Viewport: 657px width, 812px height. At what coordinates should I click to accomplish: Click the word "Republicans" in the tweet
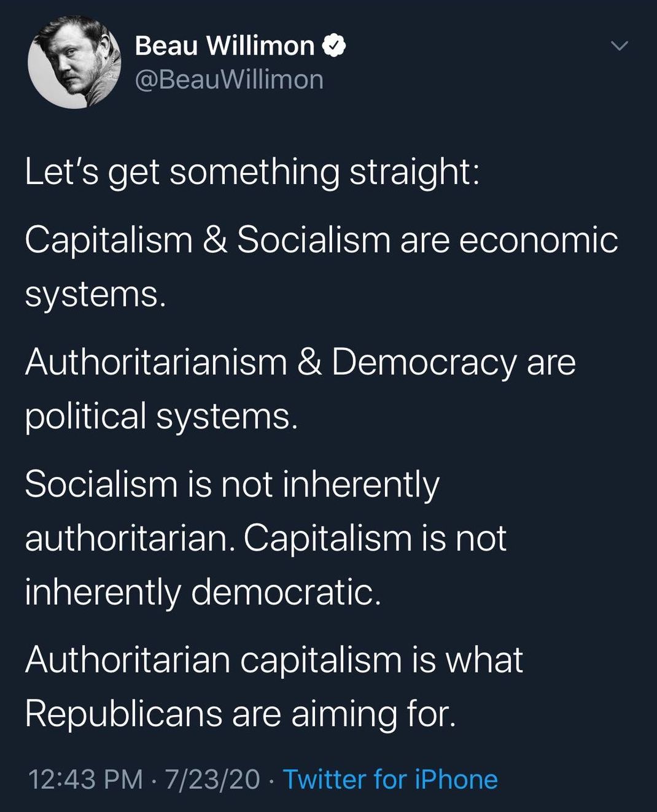123,714
